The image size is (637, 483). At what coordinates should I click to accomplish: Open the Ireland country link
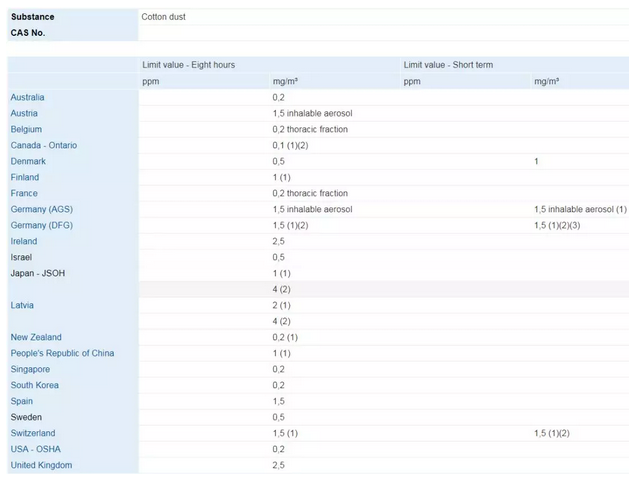coord(24,241)
